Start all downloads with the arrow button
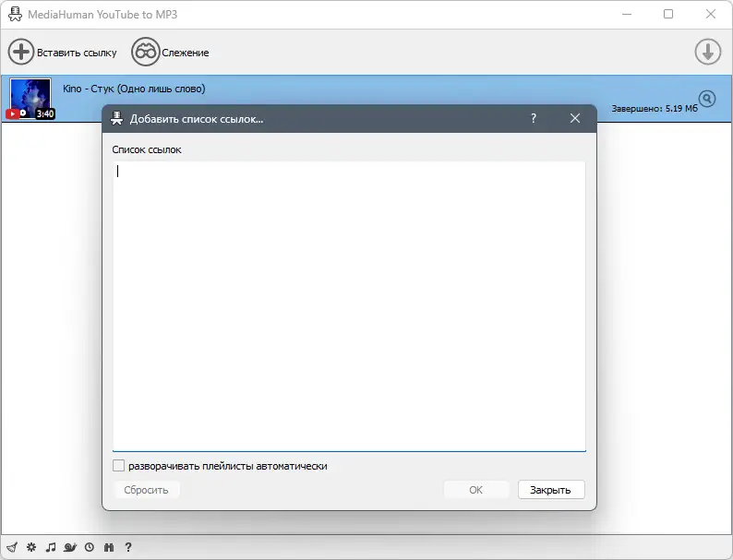733x560 pixels. point(708,52)
